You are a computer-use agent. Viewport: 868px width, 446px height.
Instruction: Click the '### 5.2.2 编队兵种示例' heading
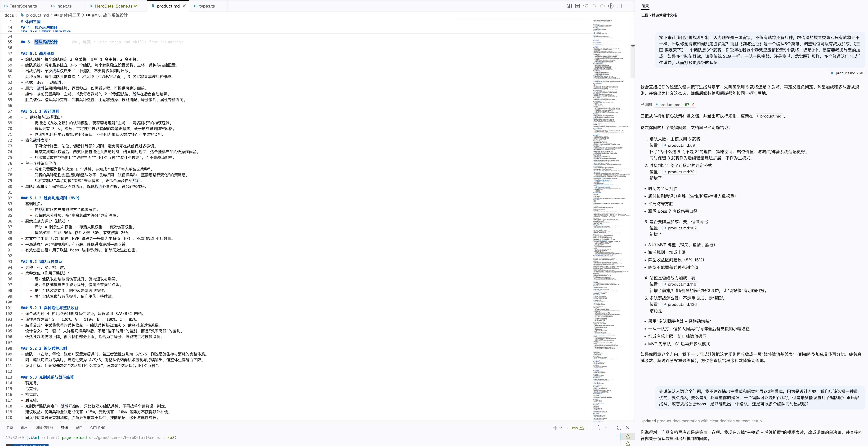[44, 348]
